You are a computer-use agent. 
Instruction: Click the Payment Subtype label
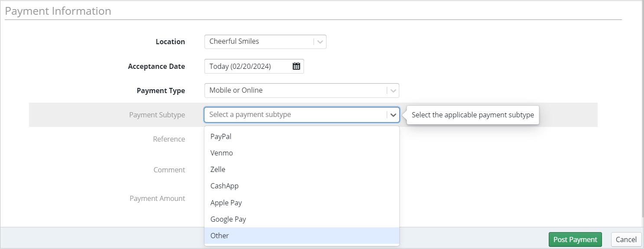(157, 115)
